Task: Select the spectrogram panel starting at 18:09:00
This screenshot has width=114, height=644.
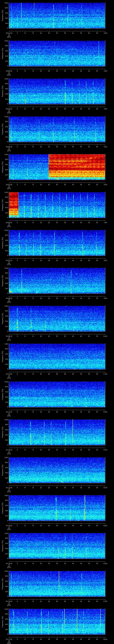Action: 57,318
